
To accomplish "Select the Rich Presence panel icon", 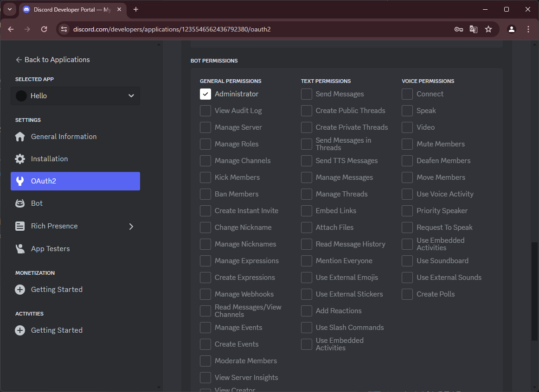I will coord(19,226).
